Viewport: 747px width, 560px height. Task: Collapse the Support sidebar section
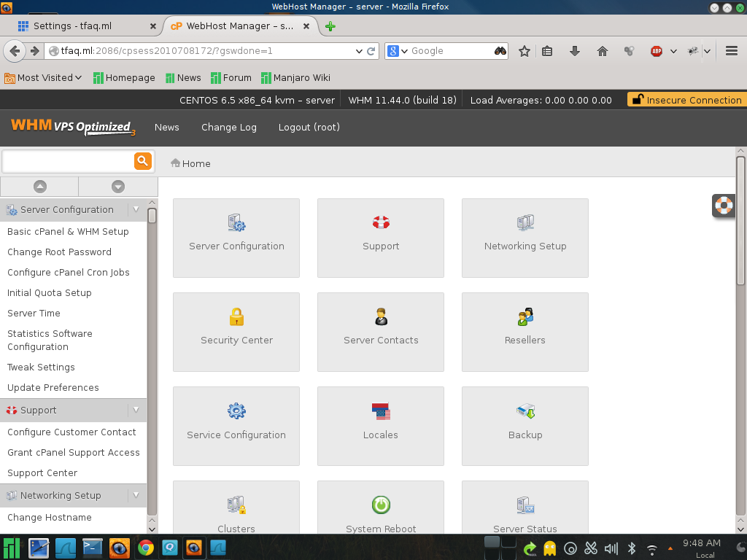coord(136,410)
